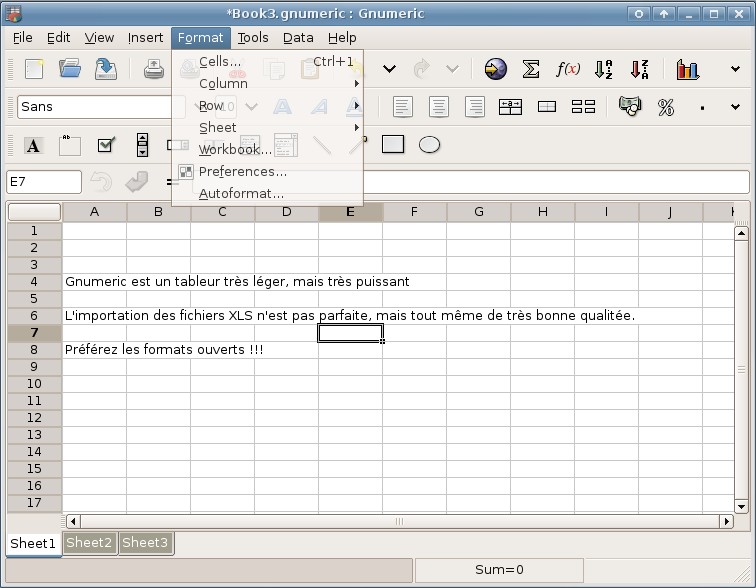Open the f(x) function wizard
Image resolution: width=756 pixels, height=588 pixels.
pos(567,69)
